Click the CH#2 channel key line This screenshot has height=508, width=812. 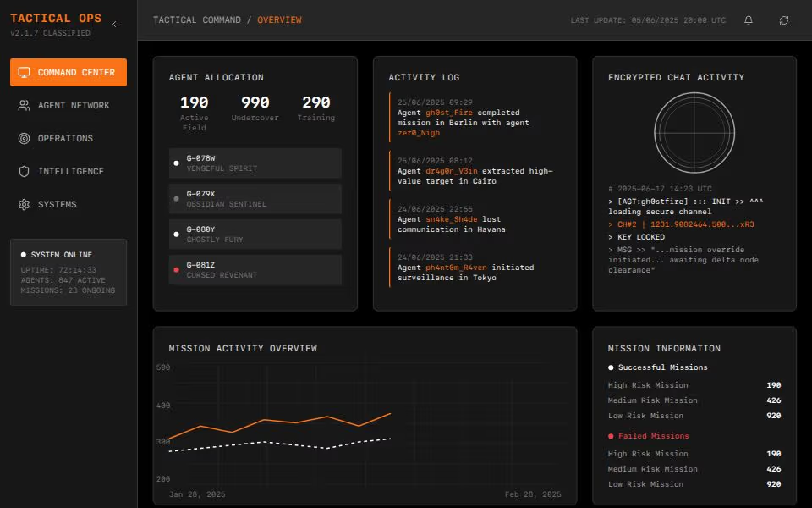681,224
